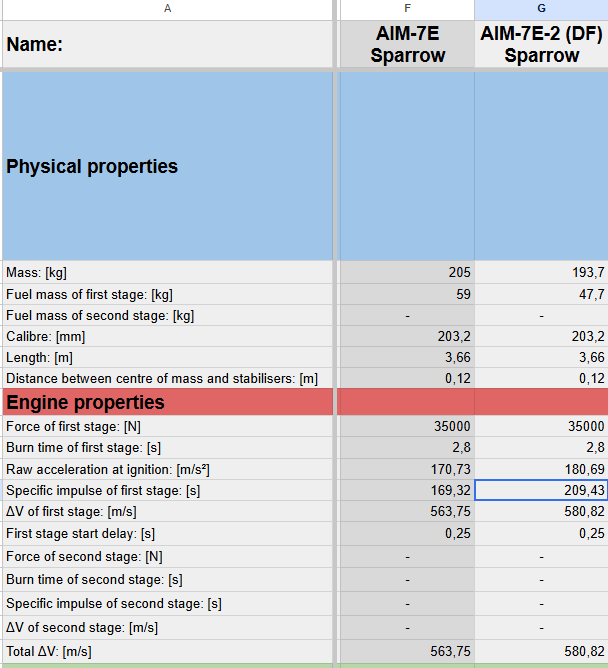The height and width of the screenshot is (668, 608).
Task: Click the Total ΔV label cell
Action: click(x=167, y=651)
